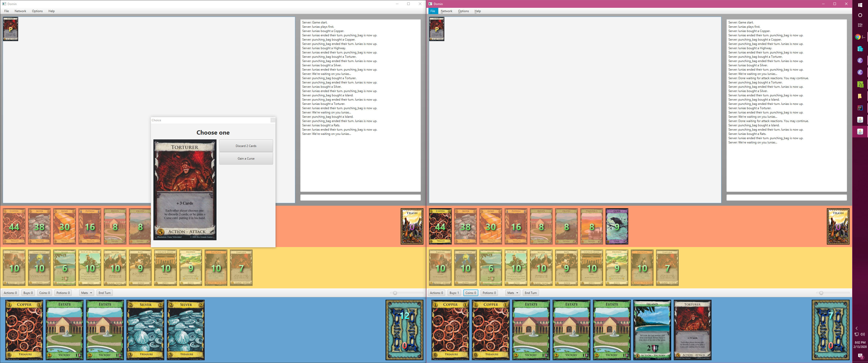Open File menu in right window
This screenshot has width=868, height=363.
pyautogui.click(x=433, y=11)
